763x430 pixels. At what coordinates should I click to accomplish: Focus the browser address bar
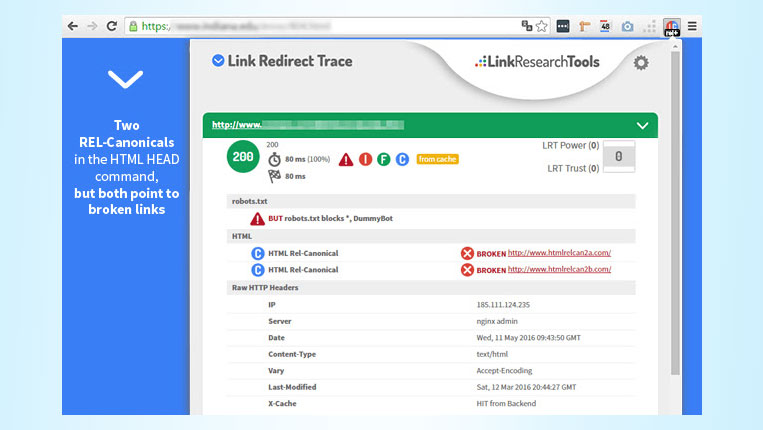tap(337, 26)
